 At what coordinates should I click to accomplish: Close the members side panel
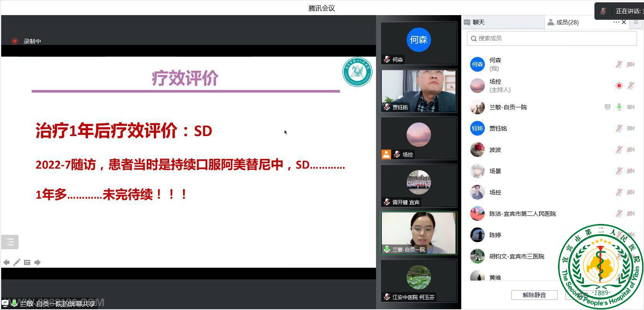tap(624, 22)
